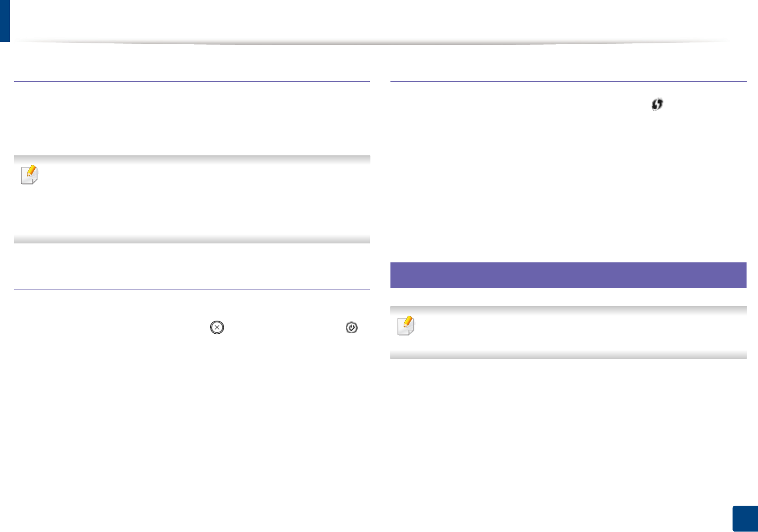758x532 pixels.
Task: Click the purple divider line atop left column
Action: pos(192,81)
